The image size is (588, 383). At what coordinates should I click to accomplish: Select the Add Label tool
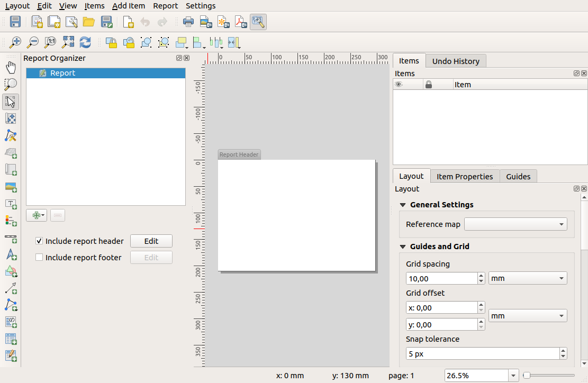tap(11, 204)
